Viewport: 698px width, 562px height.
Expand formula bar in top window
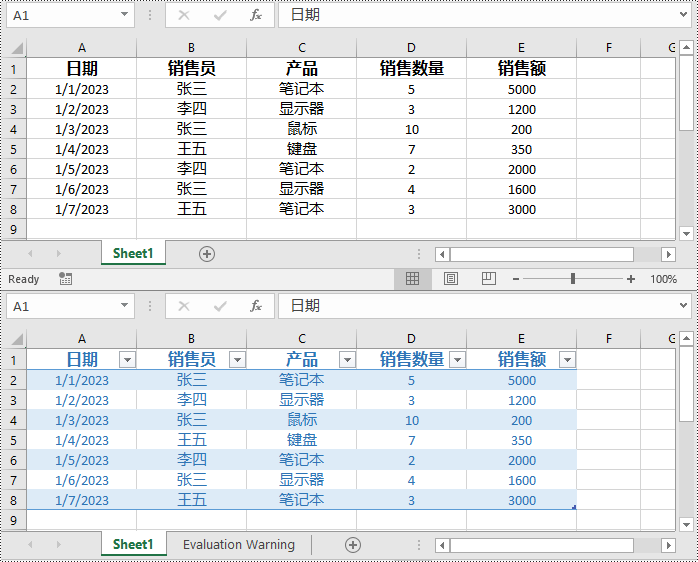683,15
